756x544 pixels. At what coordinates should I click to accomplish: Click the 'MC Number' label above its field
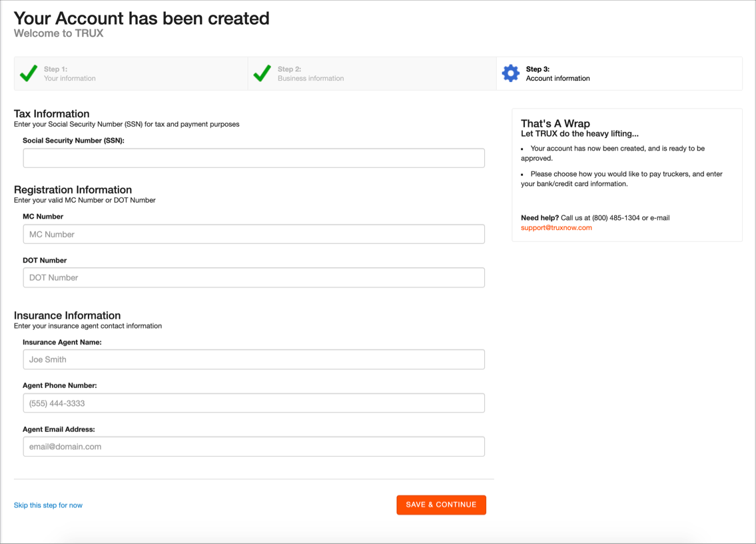(x=43, y=217)
